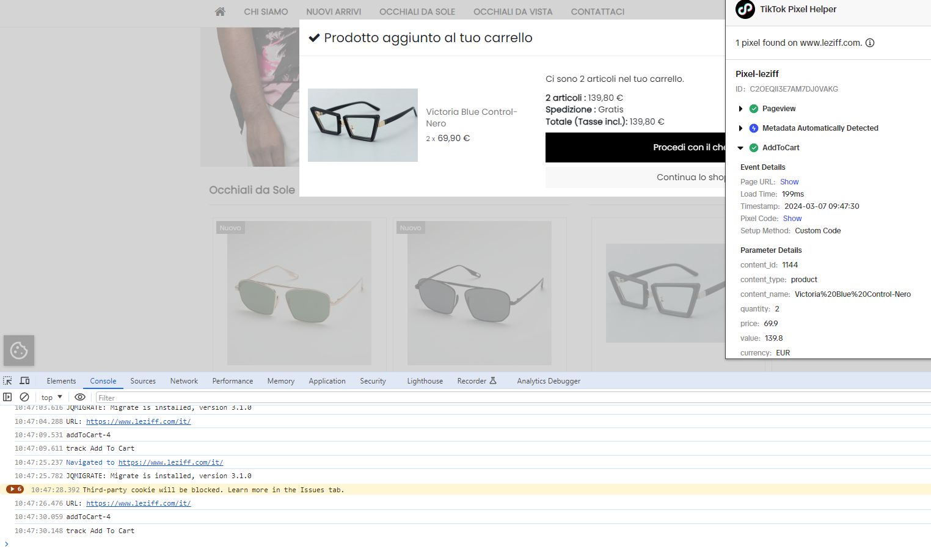Open the Application tab
This screenshot has height=560, width=931.
tap(327, 380)
